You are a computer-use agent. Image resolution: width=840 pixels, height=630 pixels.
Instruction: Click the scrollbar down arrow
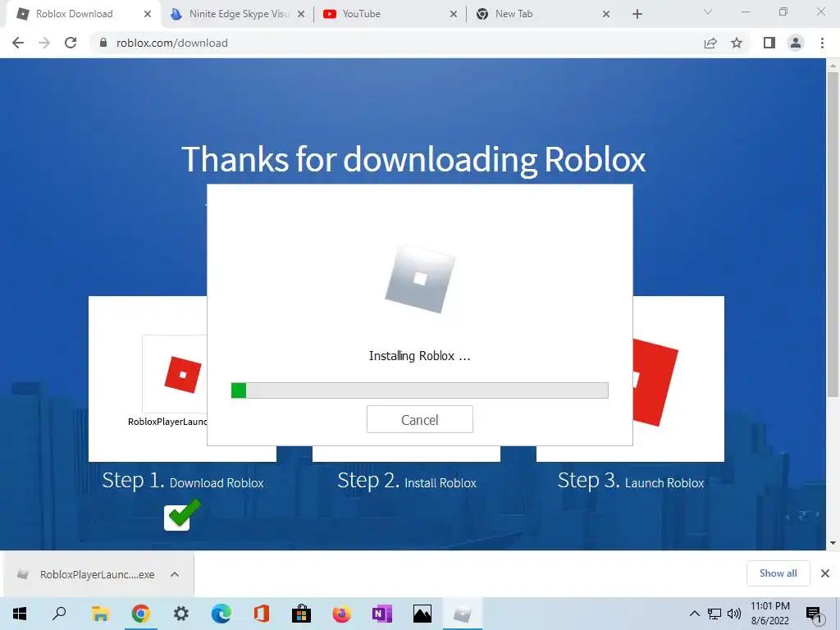click(833, 543)
